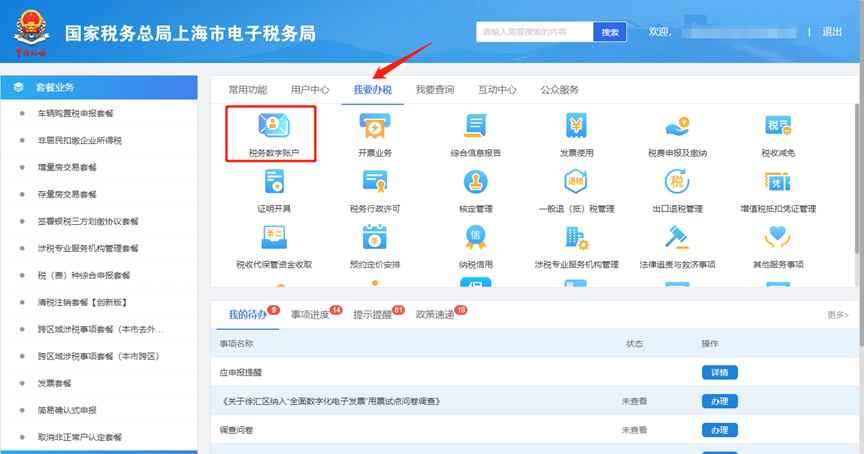Open the 提示提醒 tab
The height and width of the screenshot is (454, 864).
click(x=372, y=315)
